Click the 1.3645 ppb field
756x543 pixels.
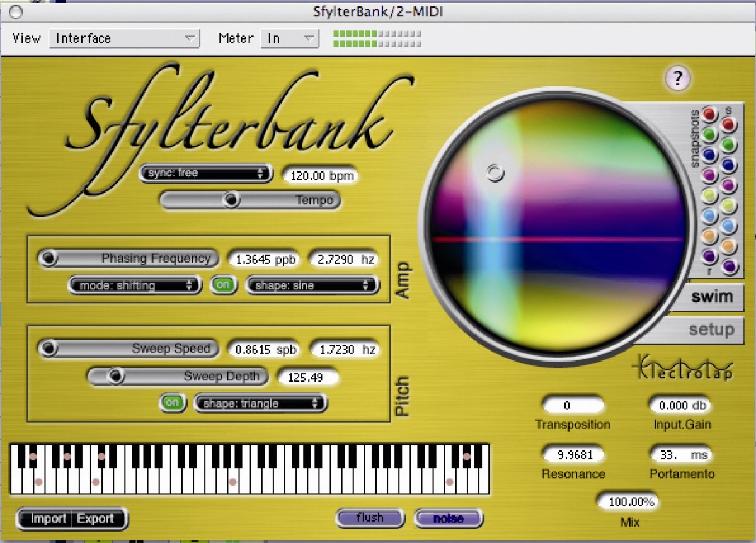click(x=264, y=259)
